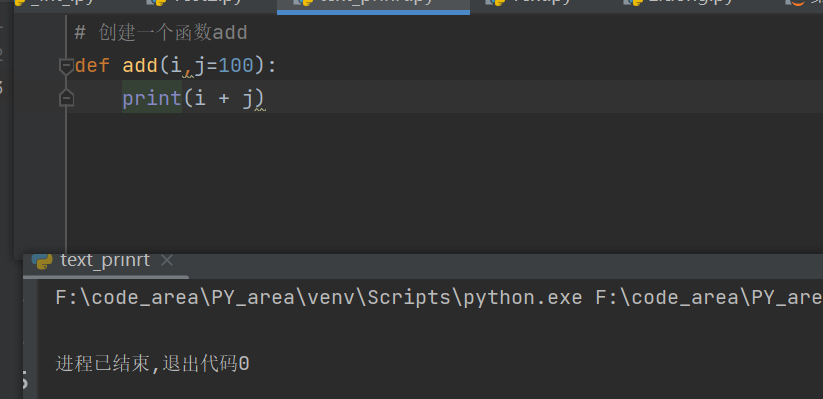Close the text_prinrt run tab

point(167,260)
